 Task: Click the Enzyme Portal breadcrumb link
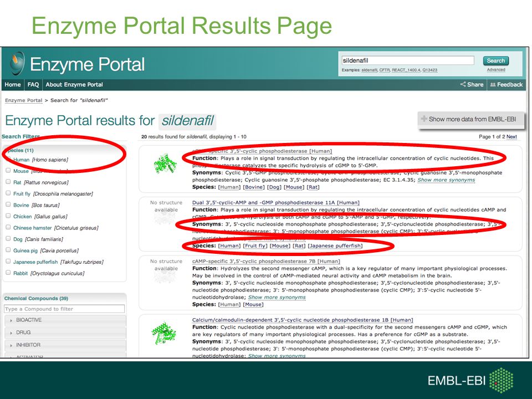pos(24,100)
